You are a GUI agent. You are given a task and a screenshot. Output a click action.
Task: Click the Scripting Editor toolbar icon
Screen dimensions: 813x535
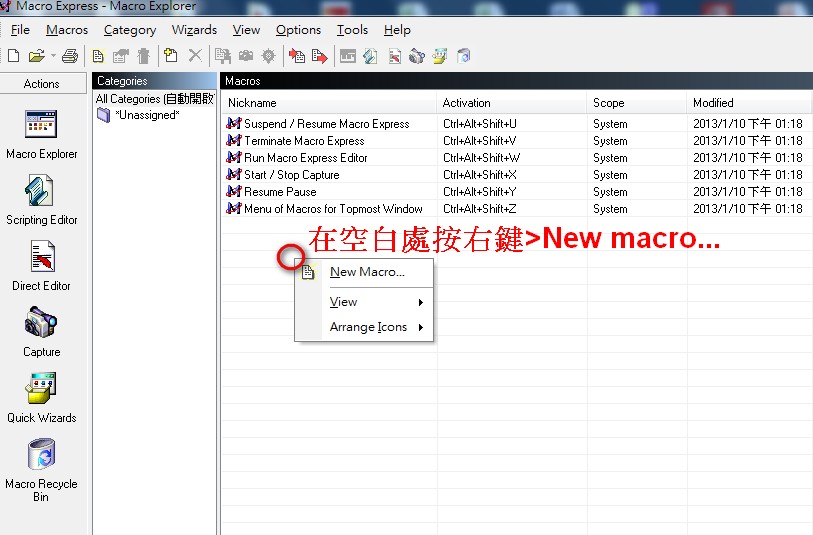tap(370, 55)
